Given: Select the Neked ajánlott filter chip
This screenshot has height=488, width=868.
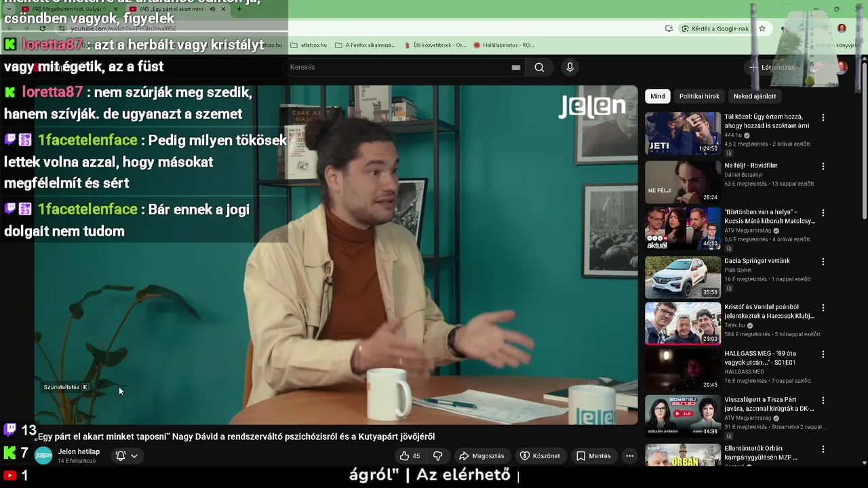Looking at the screenshot, I should click(x=755, y=96).
